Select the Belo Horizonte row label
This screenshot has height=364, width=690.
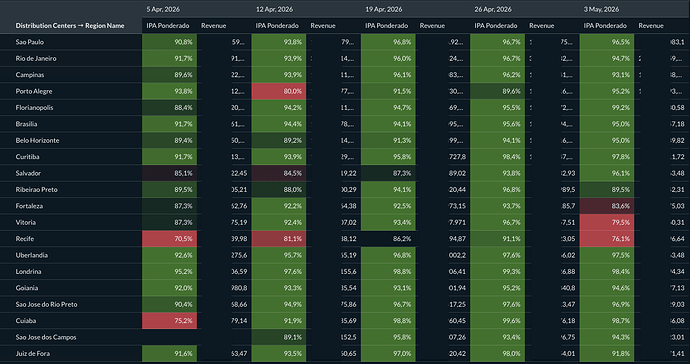(x=37, y=140)
